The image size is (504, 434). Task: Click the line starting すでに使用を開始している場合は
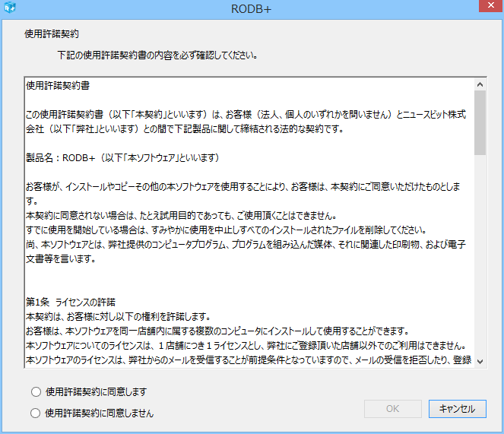click(x=227, y=230)
